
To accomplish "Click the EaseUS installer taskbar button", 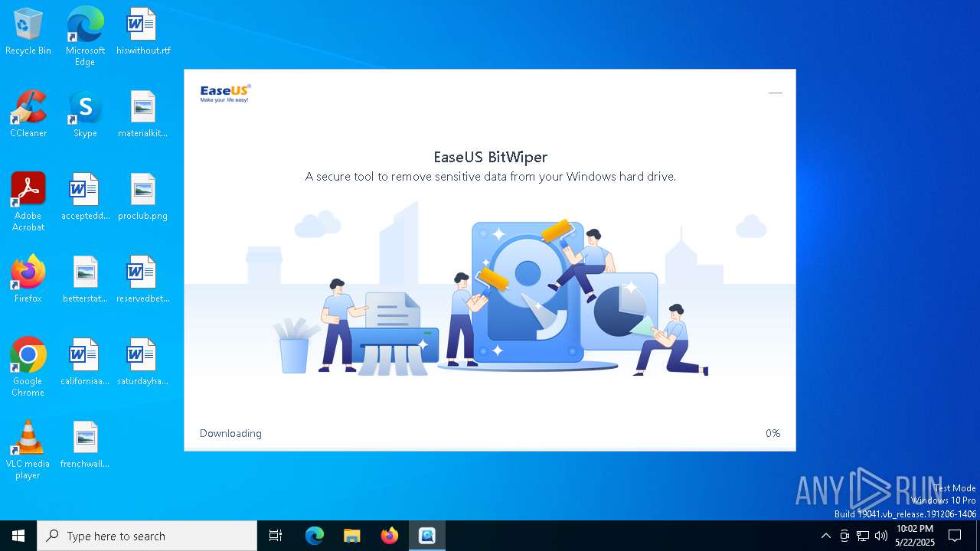I will coord(427,536).
